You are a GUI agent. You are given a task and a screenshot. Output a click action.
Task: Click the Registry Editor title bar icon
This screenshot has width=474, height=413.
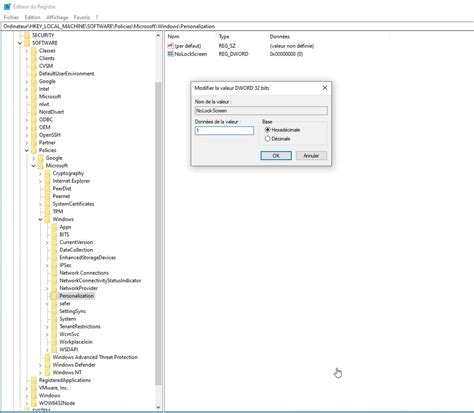pyautogui.click(x=7, y=6)
